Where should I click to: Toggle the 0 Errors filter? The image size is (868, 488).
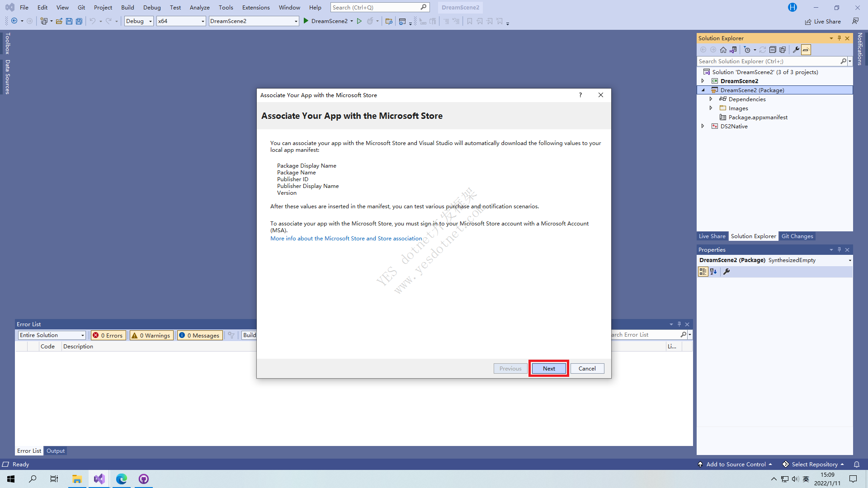point(108,335)
